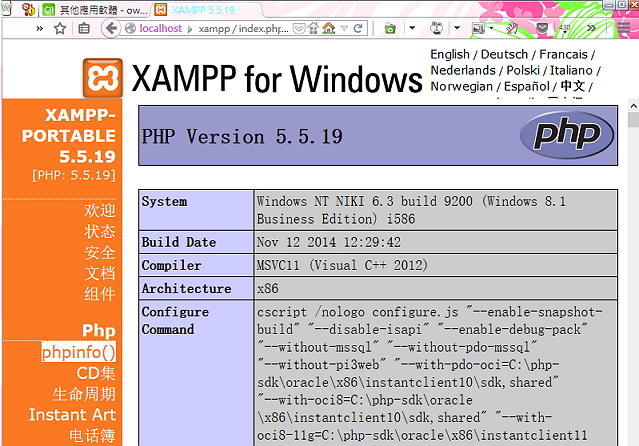Click the 'x86' architecture value

[267, 289]
